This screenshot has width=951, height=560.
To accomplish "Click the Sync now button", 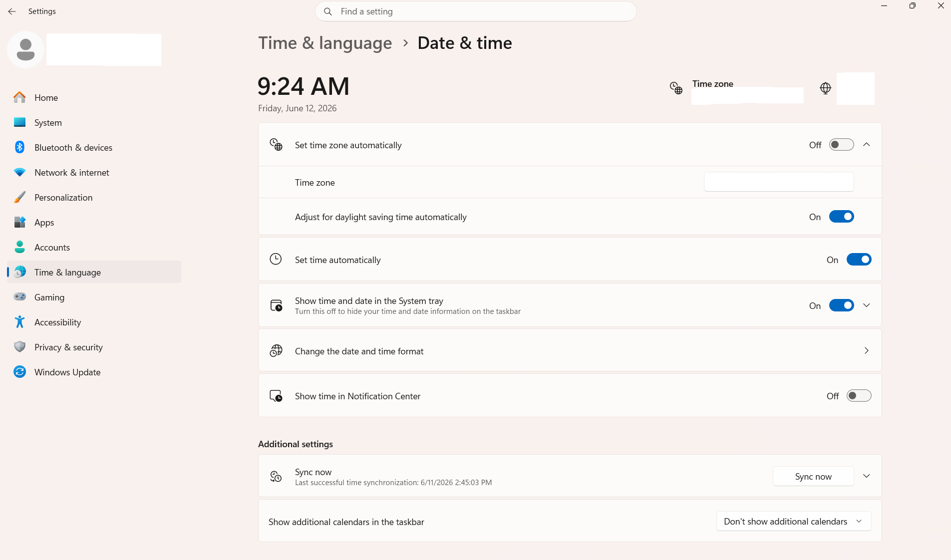I will 813,476.
